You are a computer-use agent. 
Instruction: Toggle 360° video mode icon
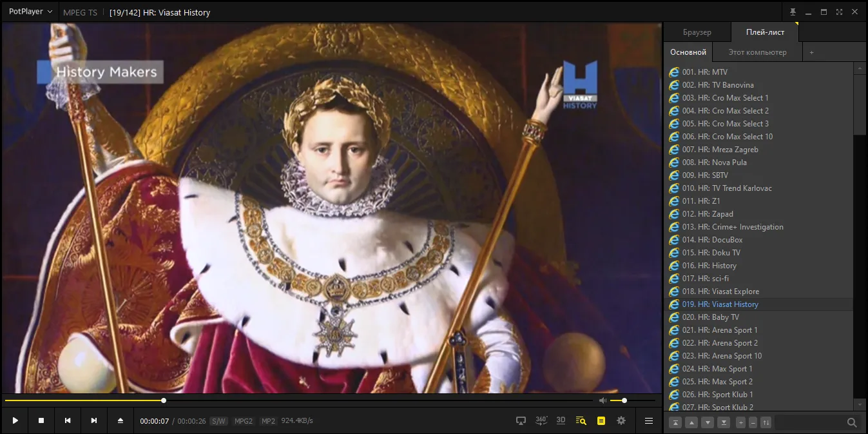coord(541,420)
